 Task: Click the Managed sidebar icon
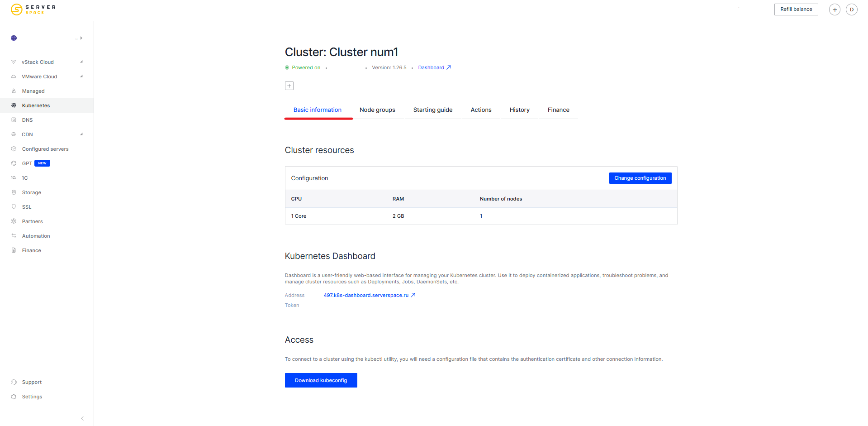(x=14, y=91)
